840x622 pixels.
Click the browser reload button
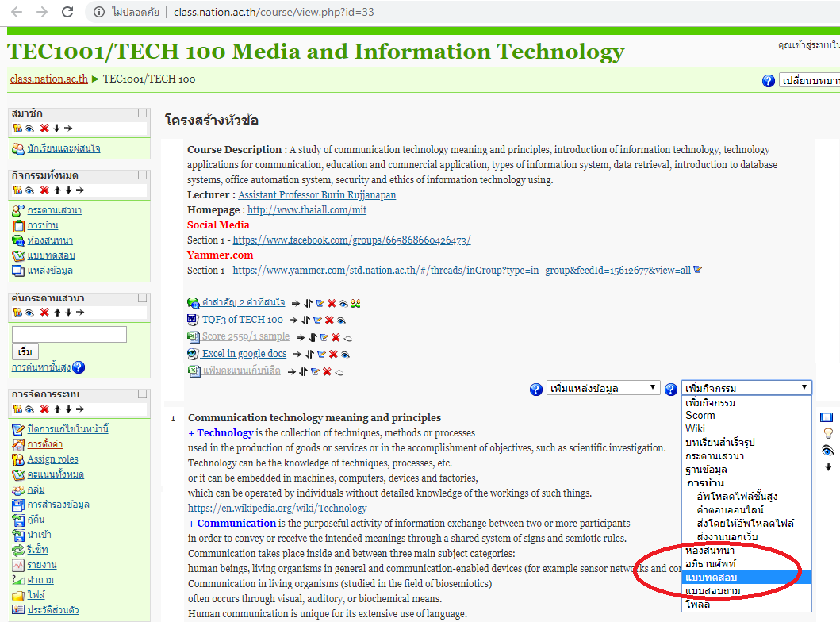pyautogui.click(x=67, y=12)
